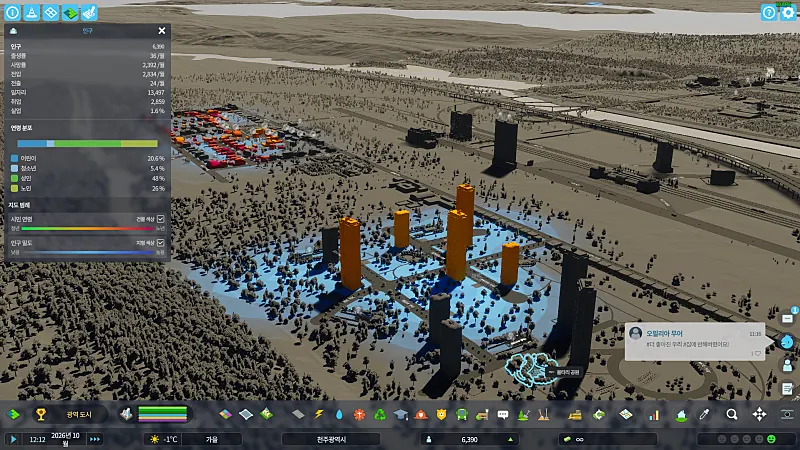Click the bottom-left green progression icon
The height and width of the screenshot is (450, 800).
[14, 414]
